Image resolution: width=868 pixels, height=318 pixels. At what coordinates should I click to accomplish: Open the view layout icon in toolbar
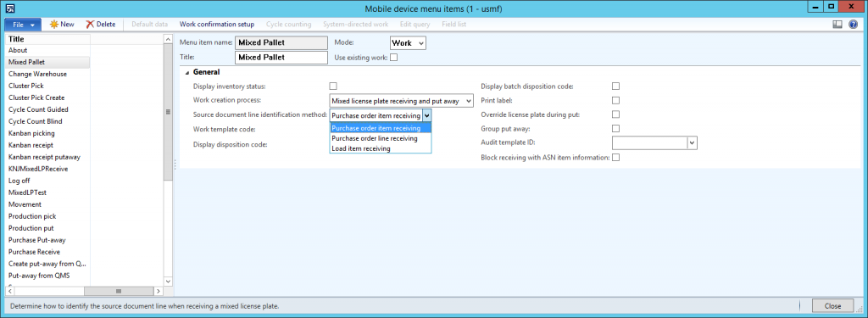(837, 25)
